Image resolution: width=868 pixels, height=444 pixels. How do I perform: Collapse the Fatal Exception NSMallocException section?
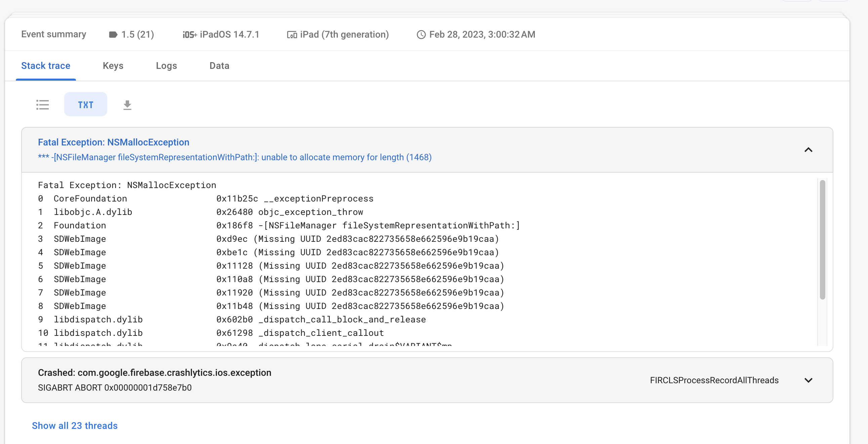pos(809,150)
